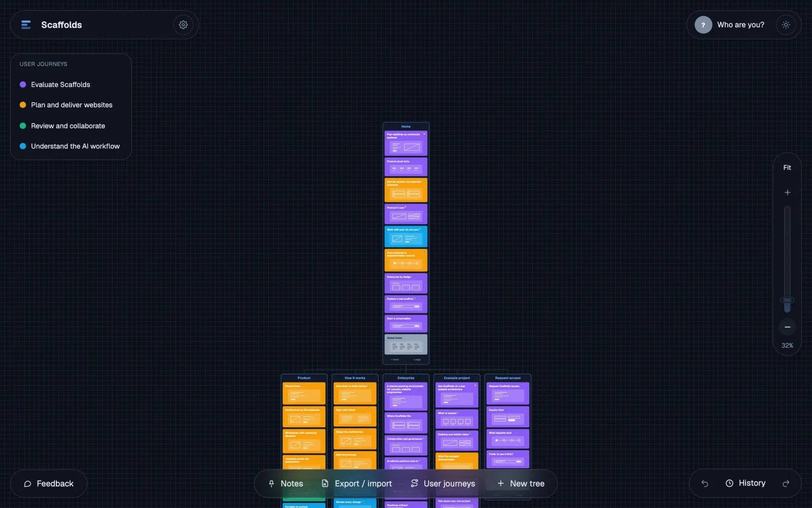
Task: Select the 'Global footer' block
Action: click(x=406, y=344)
